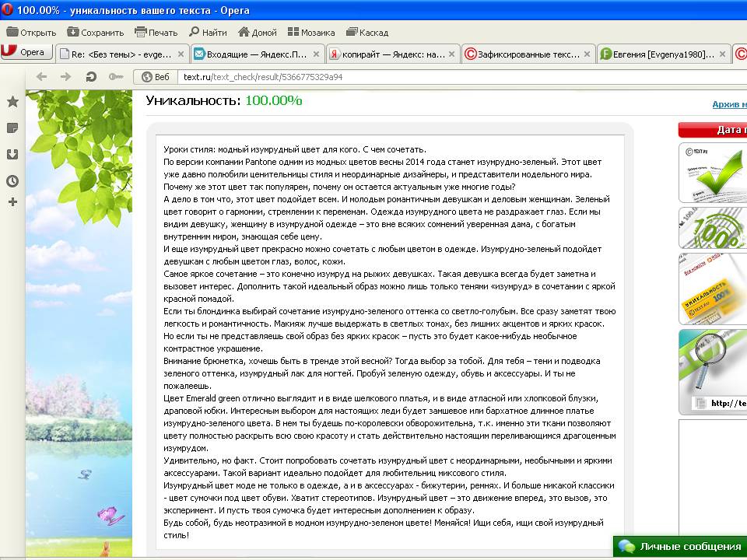Click the plus icon to add panel
Image resolution: width=747 pixels, height=560 pixels.
13,202
